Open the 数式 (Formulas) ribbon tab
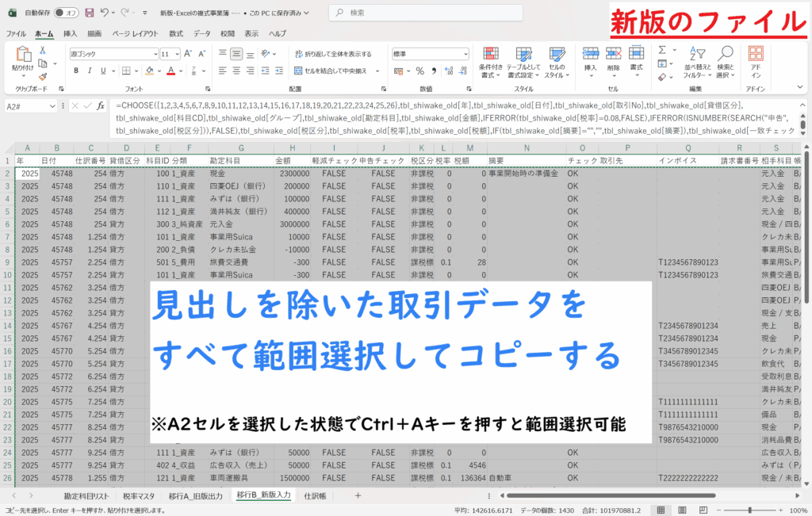 coord(175,34)
